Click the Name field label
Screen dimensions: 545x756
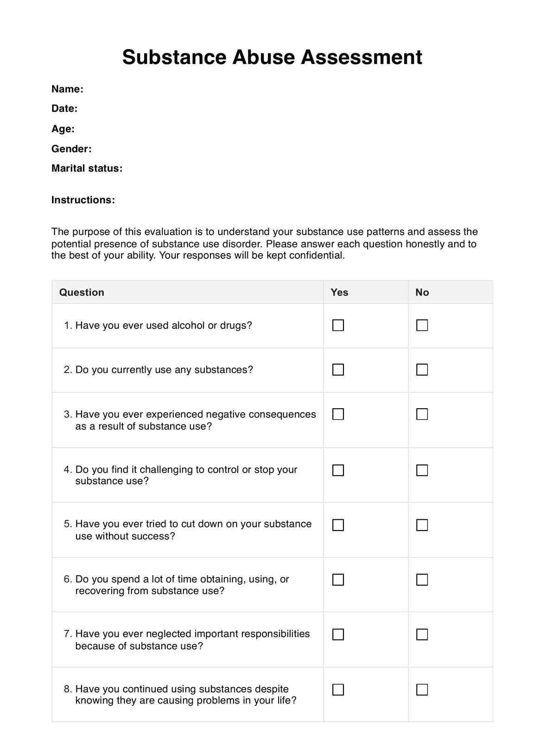click(x=67, y=89)
